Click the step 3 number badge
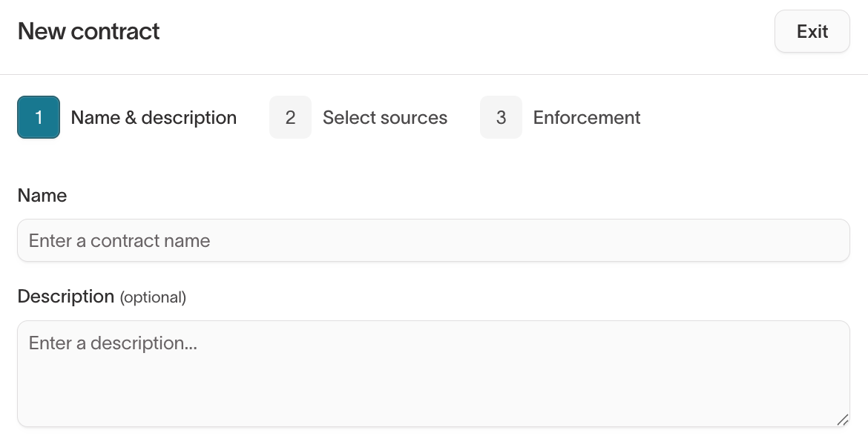The height and width of the screenshot is (439, 868). tap(501, 117)
